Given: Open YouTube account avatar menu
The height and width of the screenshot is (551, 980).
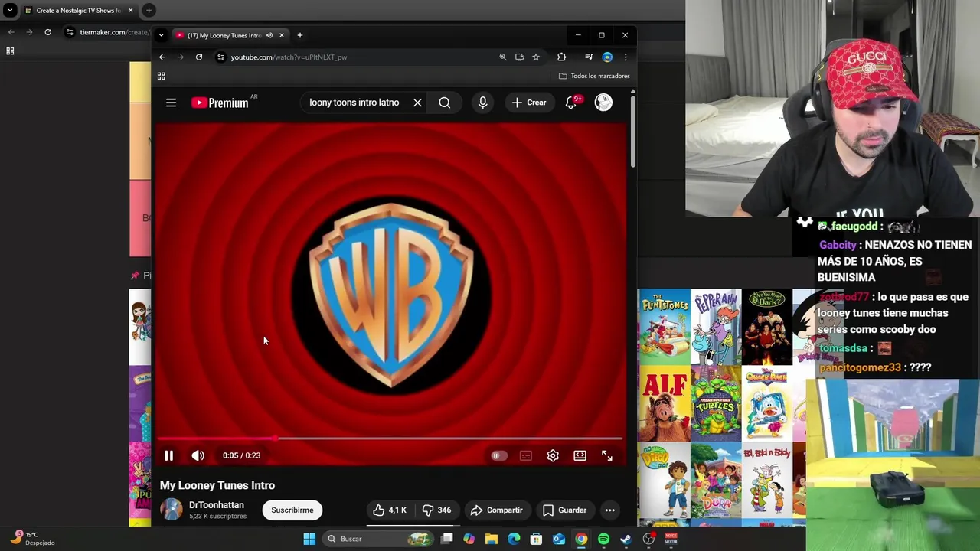Looking at the screenshot, I should [x=603, y=103].
